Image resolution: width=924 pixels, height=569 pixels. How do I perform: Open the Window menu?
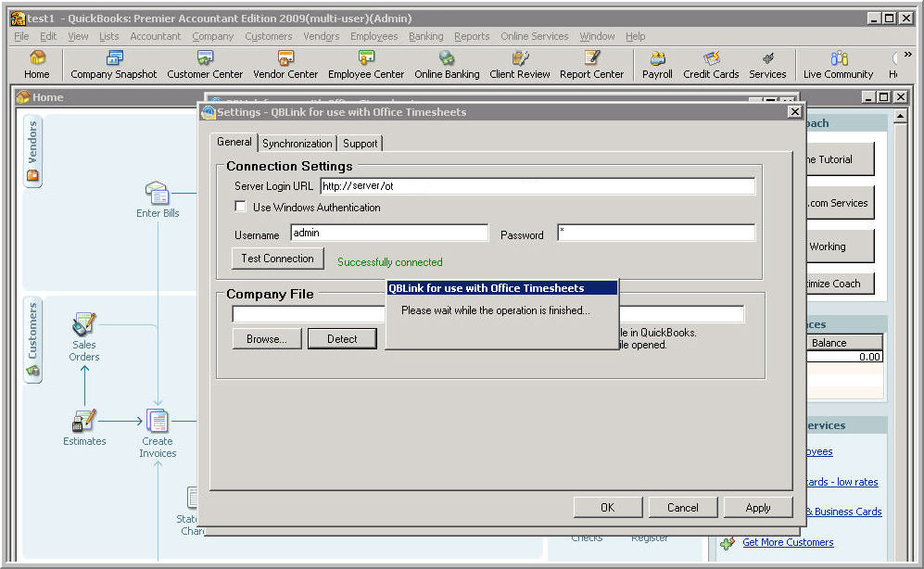[x=597, y=36]
